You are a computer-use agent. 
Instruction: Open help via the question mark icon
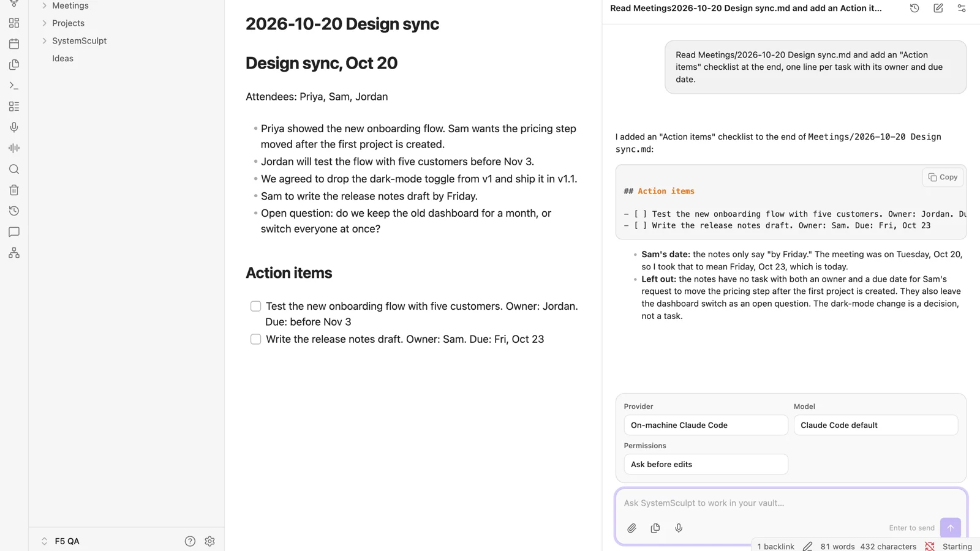[x=190, y=541]
